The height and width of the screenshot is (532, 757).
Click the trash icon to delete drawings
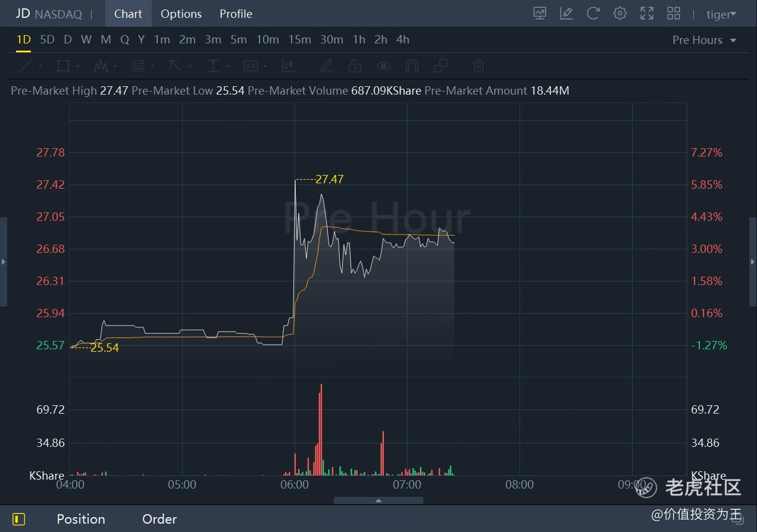coord(478,65)
